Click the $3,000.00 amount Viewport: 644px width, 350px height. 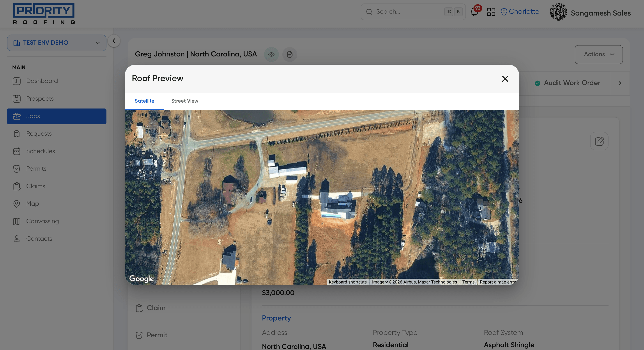(278, 293)
